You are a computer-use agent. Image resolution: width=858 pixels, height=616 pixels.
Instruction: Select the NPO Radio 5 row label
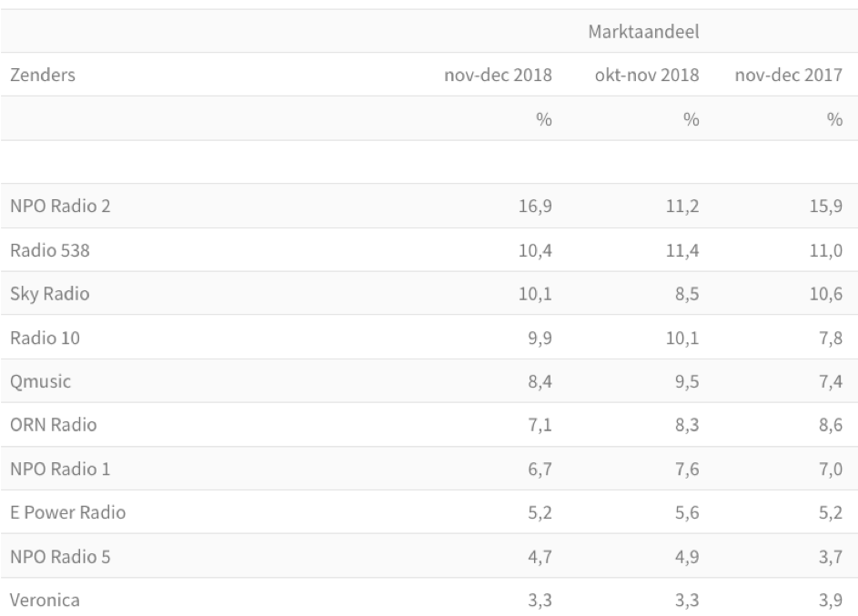(60, 556)
